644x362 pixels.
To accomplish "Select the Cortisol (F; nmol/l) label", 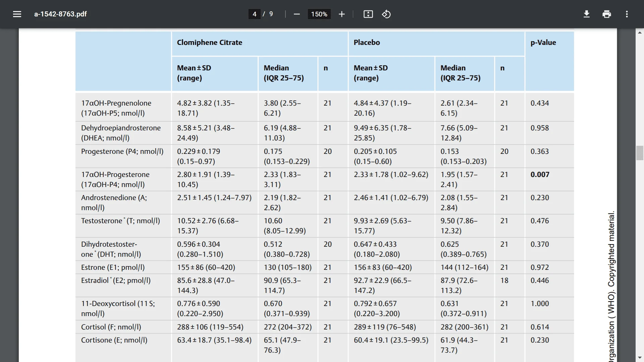I will pyautogui.click(x=111, y=327).
